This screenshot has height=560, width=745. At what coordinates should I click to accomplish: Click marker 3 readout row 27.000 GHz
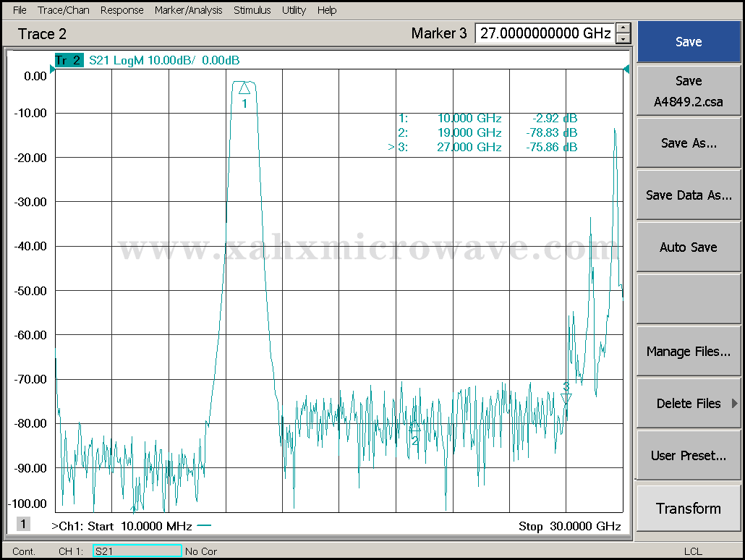point(482,148)
